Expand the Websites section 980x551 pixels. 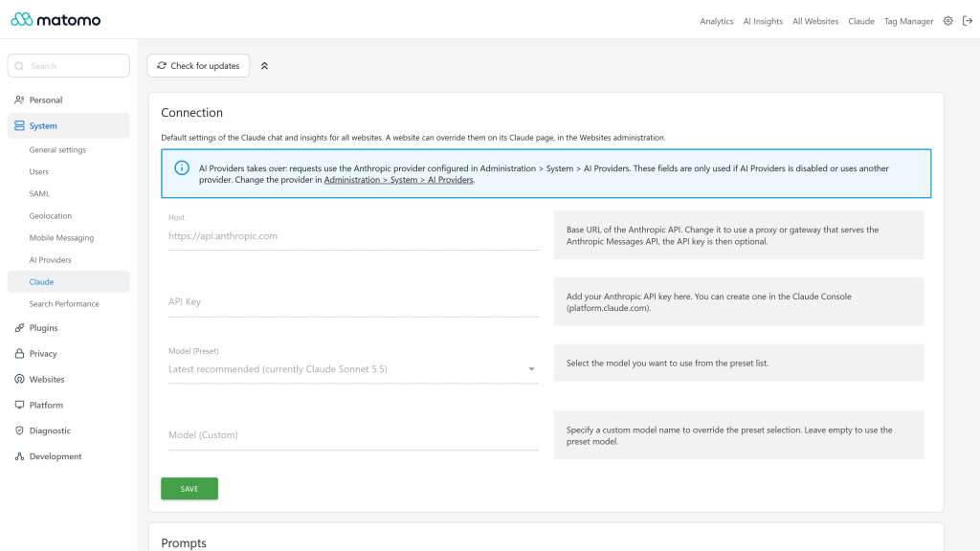(x=69, y=379)
